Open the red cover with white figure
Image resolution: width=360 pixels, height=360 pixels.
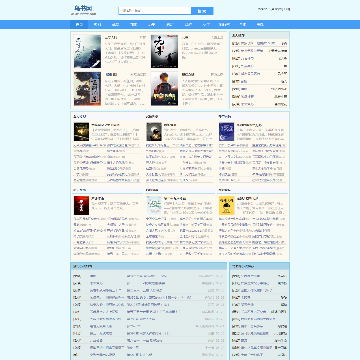pyautogui.click(x=81, y=205)
